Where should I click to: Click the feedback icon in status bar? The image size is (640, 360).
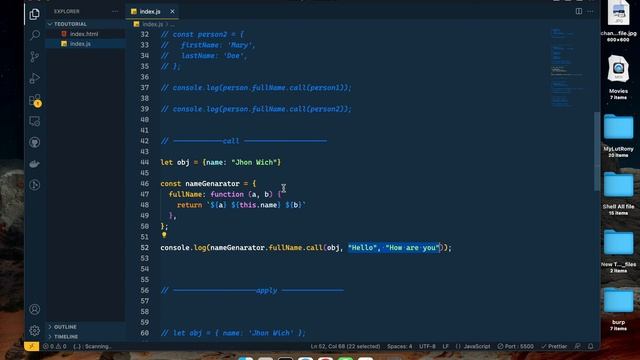coord(578,346)
